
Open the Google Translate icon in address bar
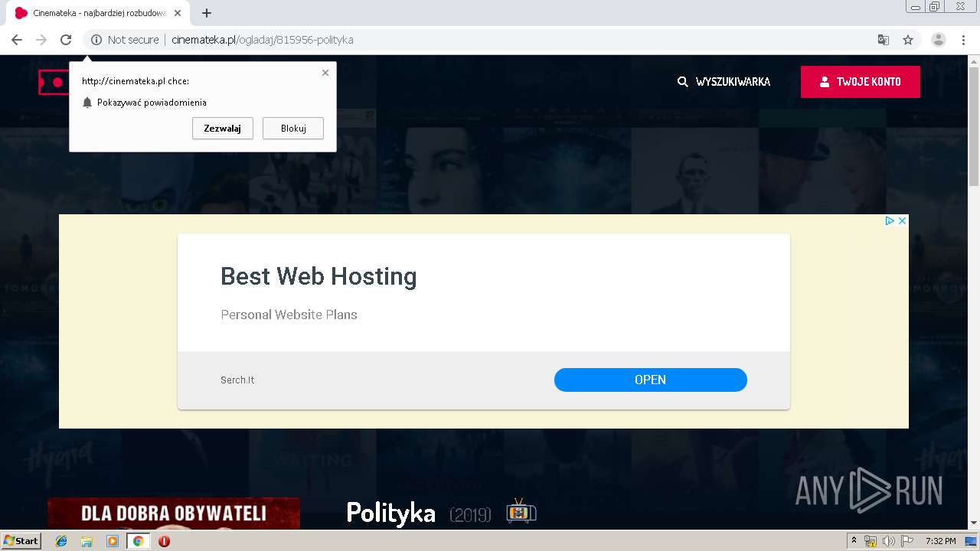tap(884, 40)
